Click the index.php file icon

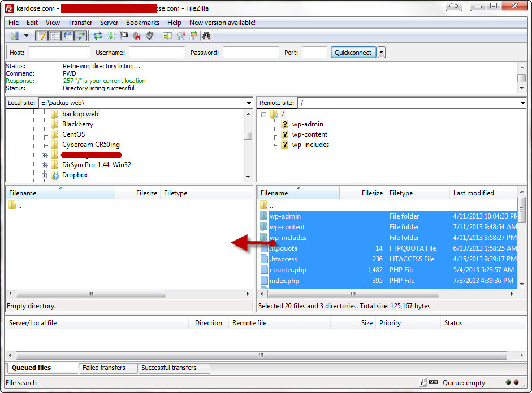(264, 281)
